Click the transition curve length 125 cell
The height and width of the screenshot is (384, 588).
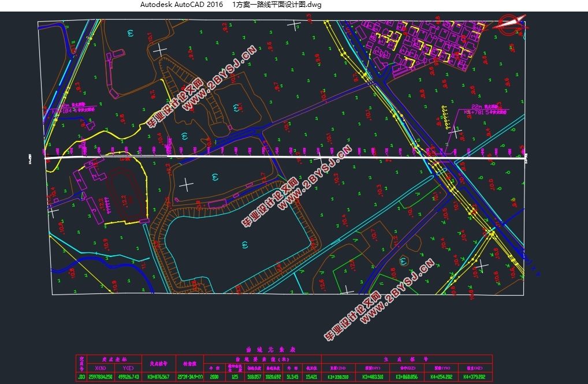(x=235, y=376)
